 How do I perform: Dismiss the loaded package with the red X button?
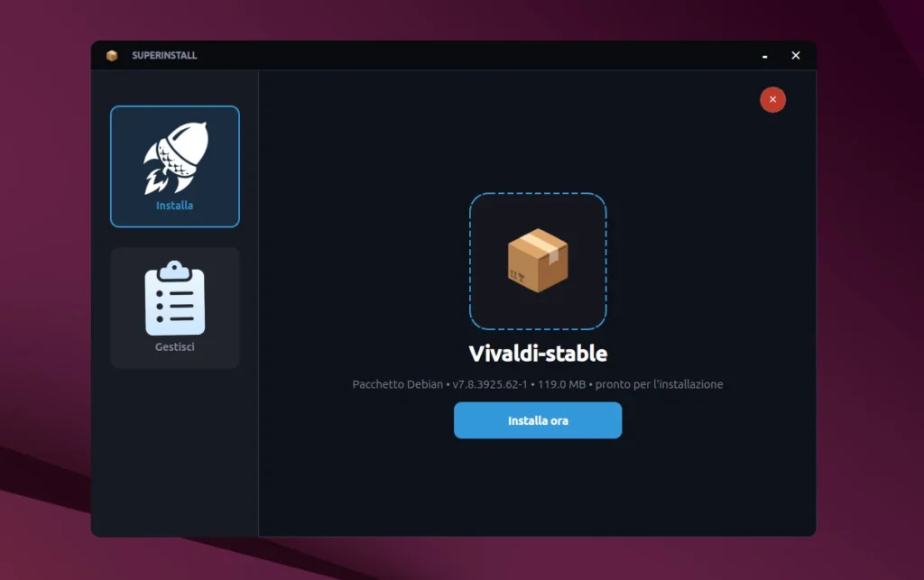point(772,99)
